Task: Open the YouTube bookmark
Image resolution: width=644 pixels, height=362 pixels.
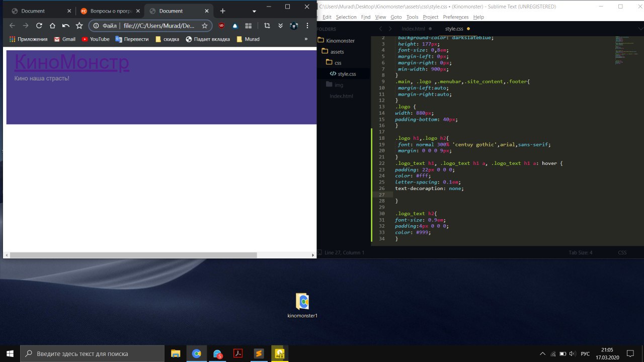Action: pos(95,39)
